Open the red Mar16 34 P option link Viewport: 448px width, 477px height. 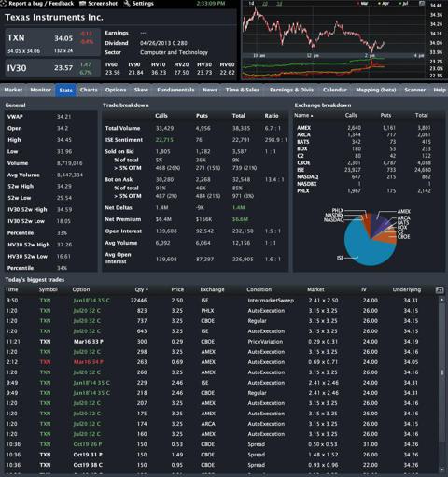point(89,362)
